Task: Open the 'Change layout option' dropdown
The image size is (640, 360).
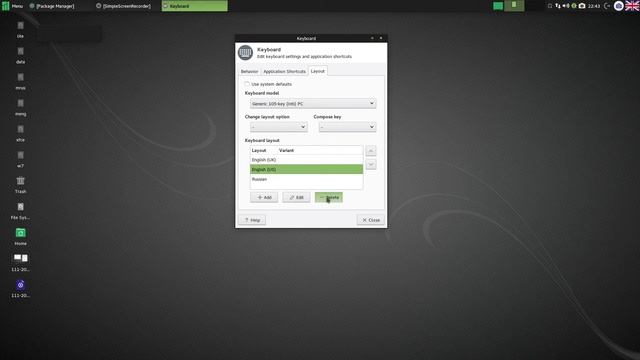Action: (x=279, y=127)
